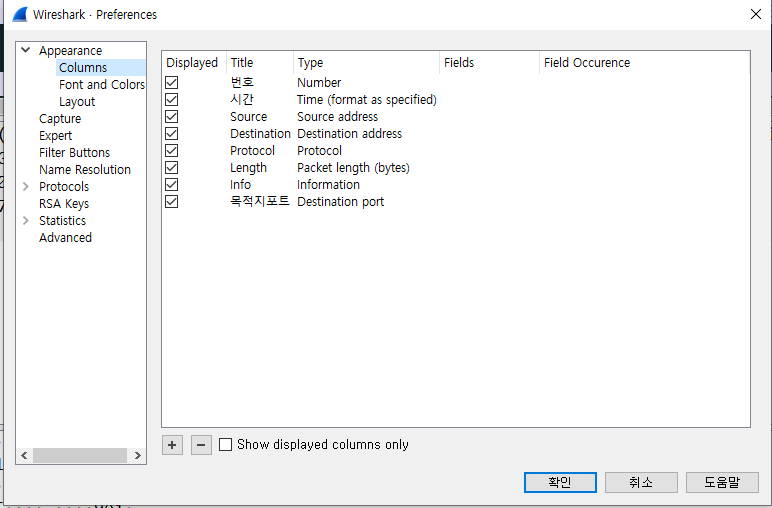Expand the Protocols tree node

[x=26, y=187]
